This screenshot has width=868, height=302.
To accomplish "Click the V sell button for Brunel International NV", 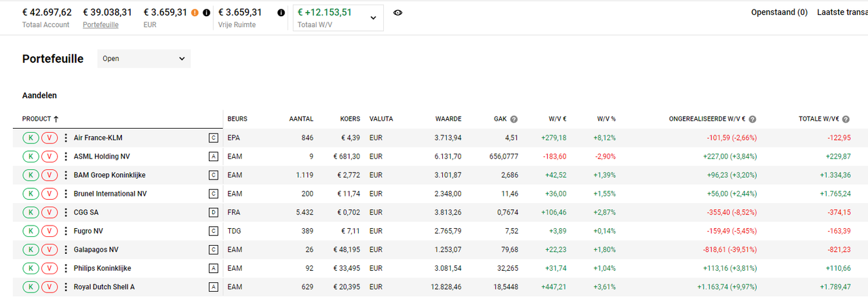I will pos(50,194).
